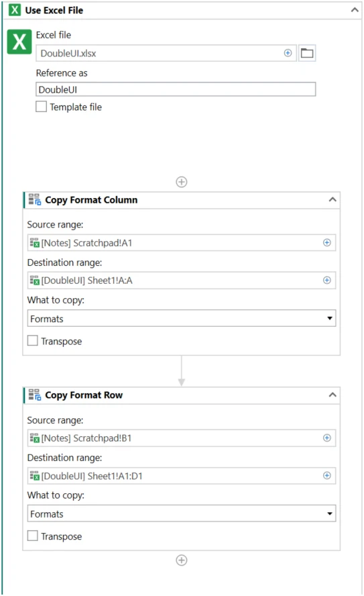Viewport: 364px width, 596px height.
Task: Click the Reference as DoubleUI field
Action: (x=176, y=90)
